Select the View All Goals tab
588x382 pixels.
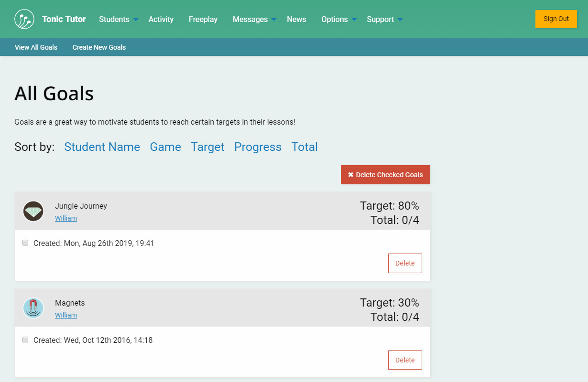coord(36,47)
